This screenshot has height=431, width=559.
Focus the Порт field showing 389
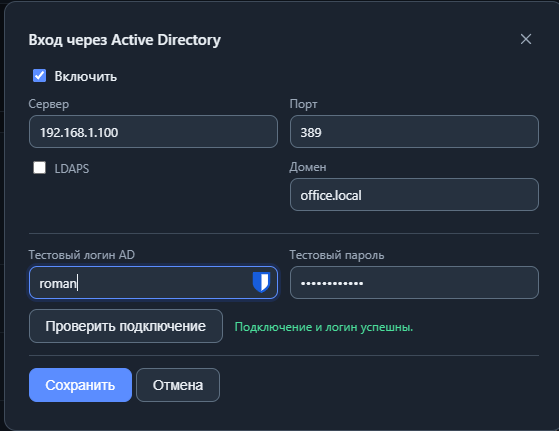pyautogui.click(x=414, y=132)
